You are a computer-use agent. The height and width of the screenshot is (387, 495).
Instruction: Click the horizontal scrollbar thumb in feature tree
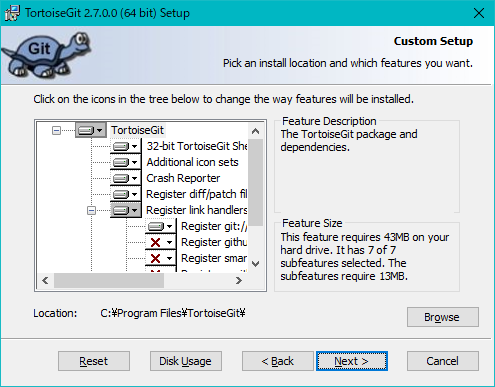[109, 281]
